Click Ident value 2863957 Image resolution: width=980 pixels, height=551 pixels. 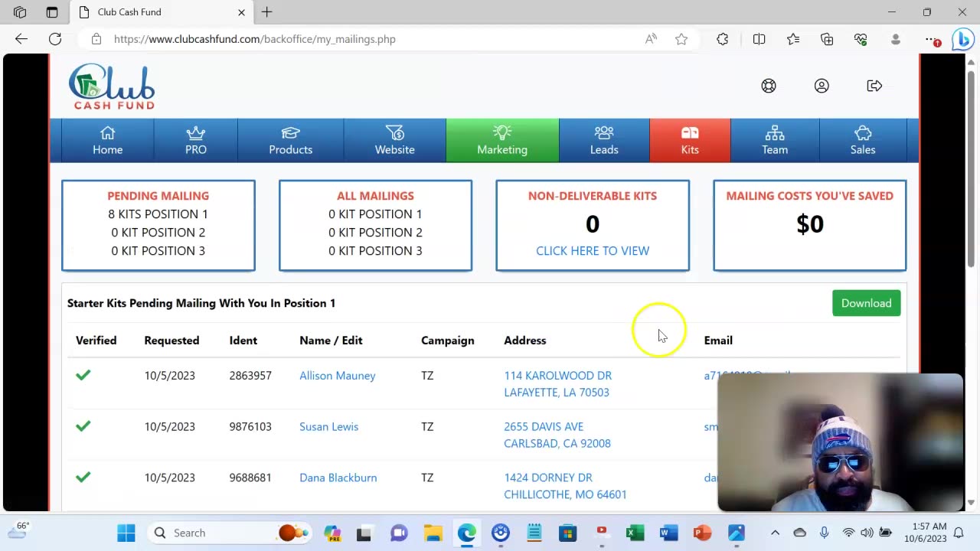[x=250, y=376]
